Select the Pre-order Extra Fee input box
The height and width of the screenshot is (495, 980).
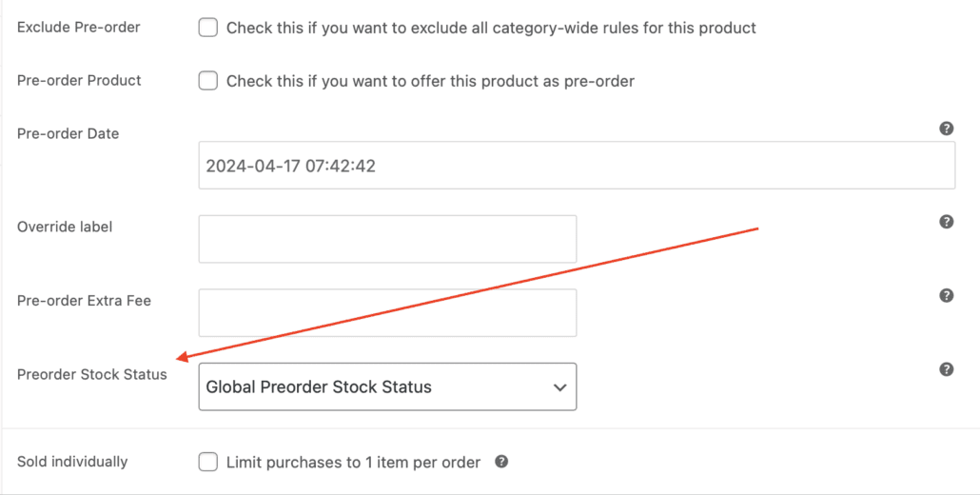pyautogui.click(x=387, y=313)
